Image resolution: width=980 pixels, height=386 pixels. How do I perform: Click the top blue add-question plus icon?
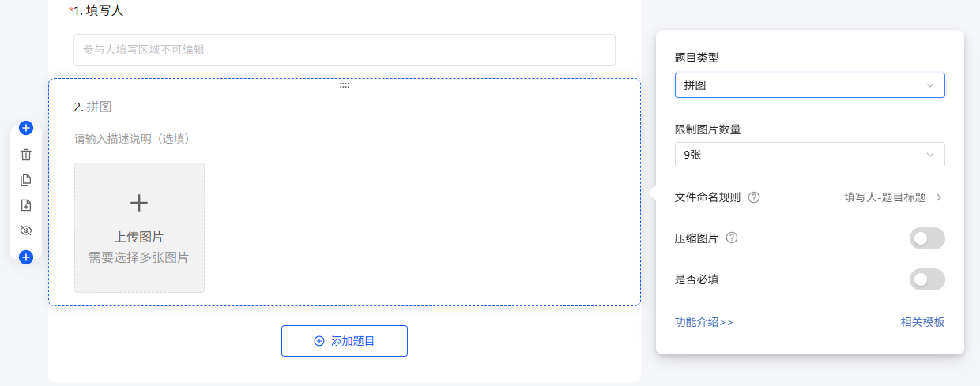click(x=26, y=128)
